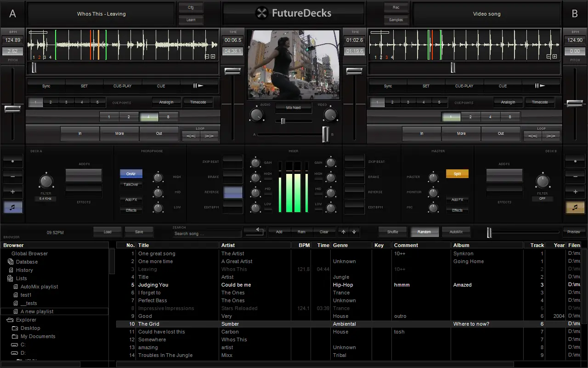This screenshot has height=368, width=588.
Task: Click the orange music note button on deck B
Action: tap(575, 207)
